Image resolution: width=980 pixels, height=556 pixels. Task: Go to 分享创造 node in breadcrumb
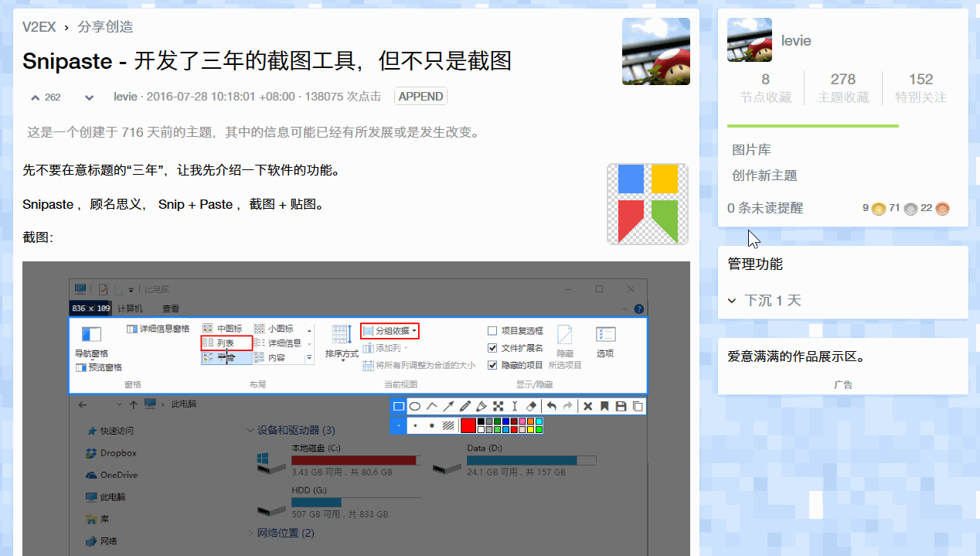(x=105, y=27)
